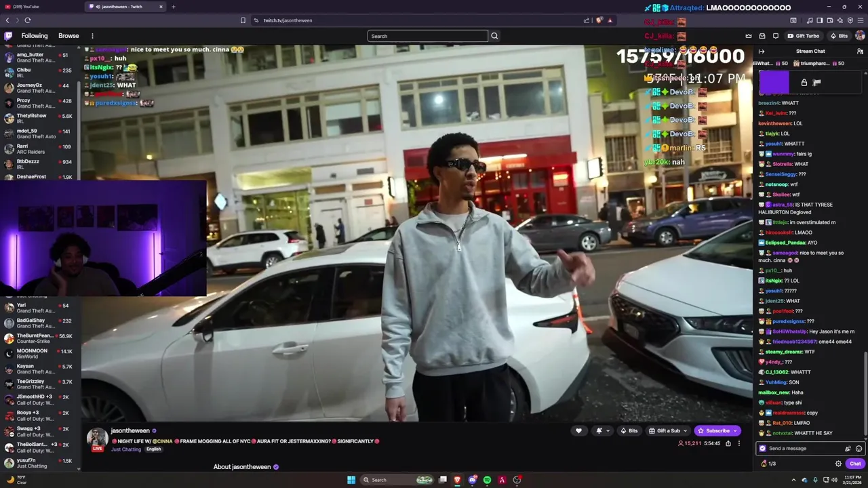Viewport: 868px width, 488px height.
Task: Reload the Twitch page
Action: (27, 20)
